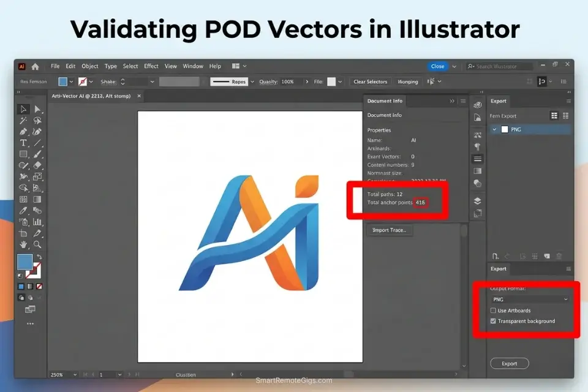The height and width of the screenshot is (392, 588).
Task: Open the workspace switcher dropdown
Action: pyautogui.click(x=239, y=66)
